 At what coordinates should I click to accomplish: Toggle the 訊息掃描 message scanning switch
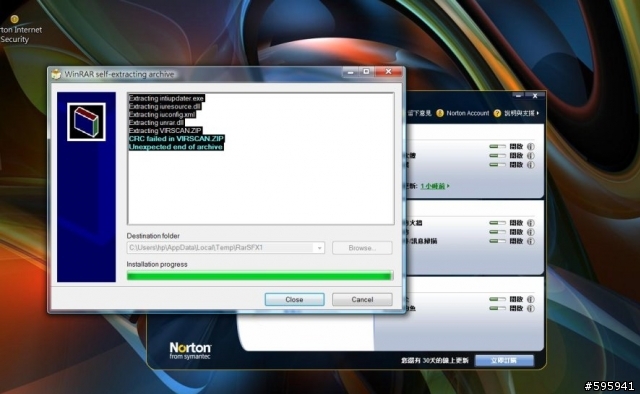497,241
